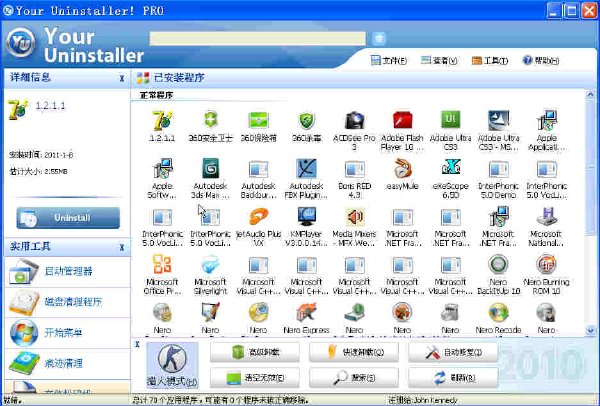Select the Microsoft National program icon

point(546,217)
